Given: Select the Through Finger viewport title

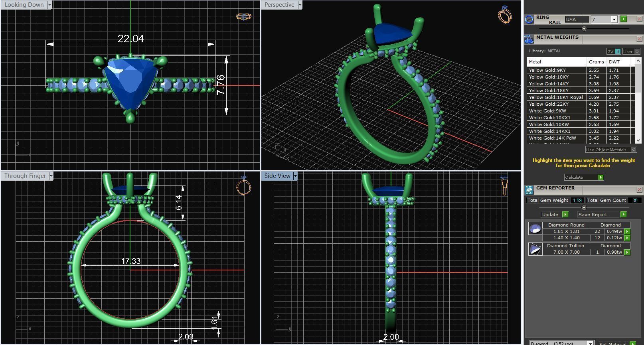Looking at the screenshot, I should coord(25,176).
